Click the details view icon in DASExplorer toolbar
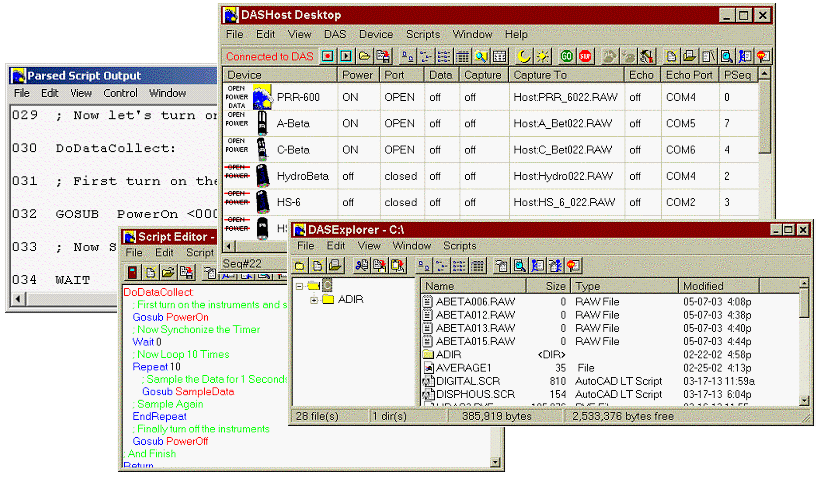Viewport: 822px width, 486px height. [x=478, y=265]
